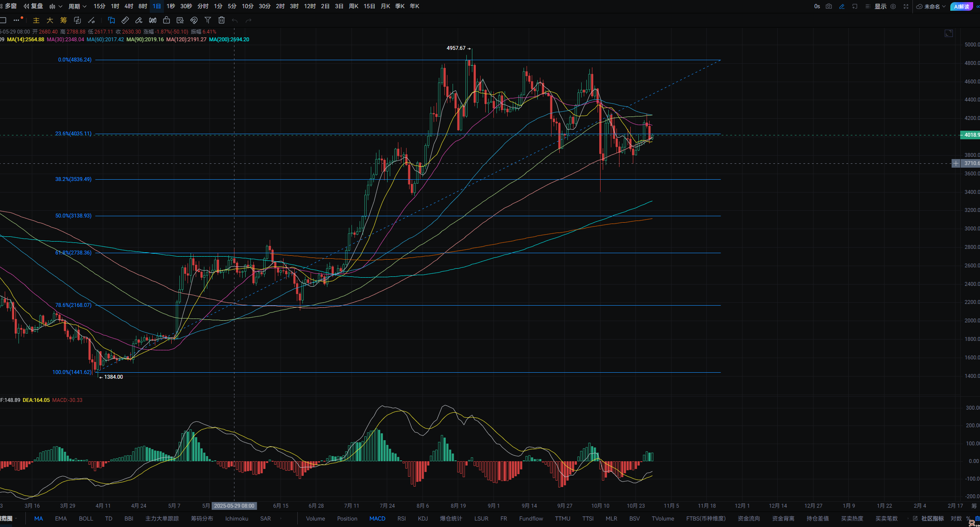Maximize chart pane via corner icon
The width and height of the screenshot is (980, 527).
pos(949,34)
